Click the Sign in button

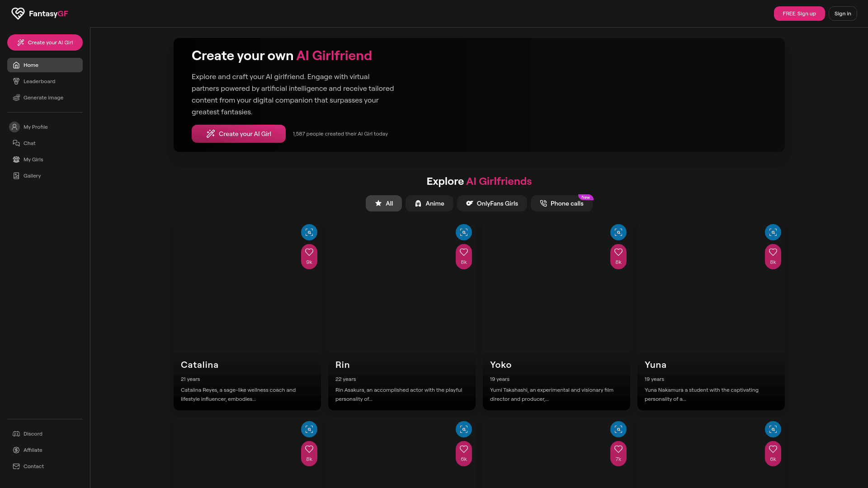pyautogui.click(x=842, y=14)
